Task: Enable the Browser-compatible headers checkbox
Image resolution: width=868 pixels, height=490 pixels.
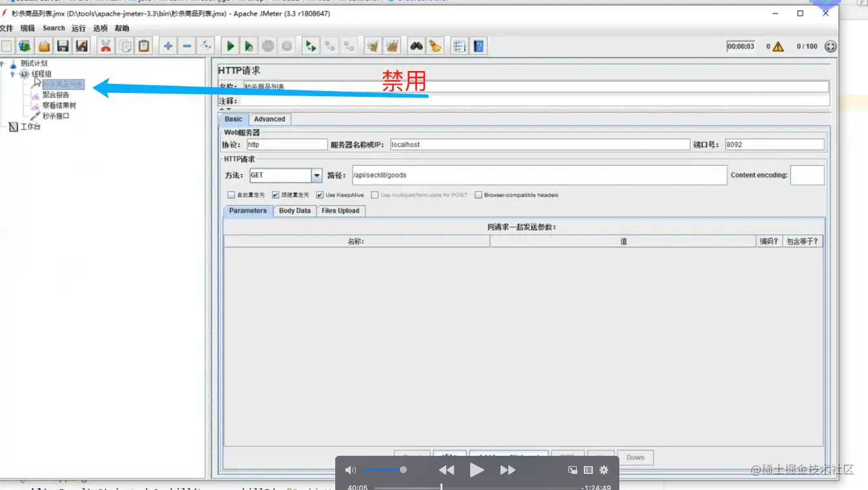Action: (x=479, y=195)
